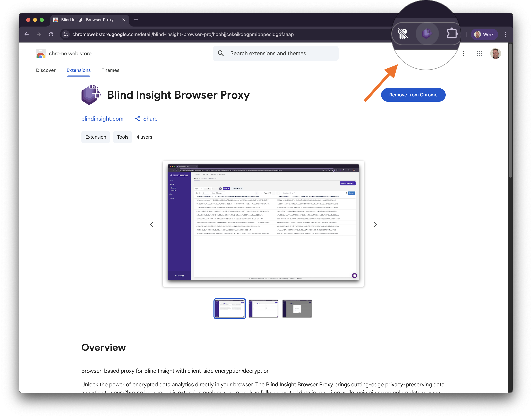Open the blindinsight.com link
The height and width of the screenshot is (418, 532).
click(x=102, y=119)
